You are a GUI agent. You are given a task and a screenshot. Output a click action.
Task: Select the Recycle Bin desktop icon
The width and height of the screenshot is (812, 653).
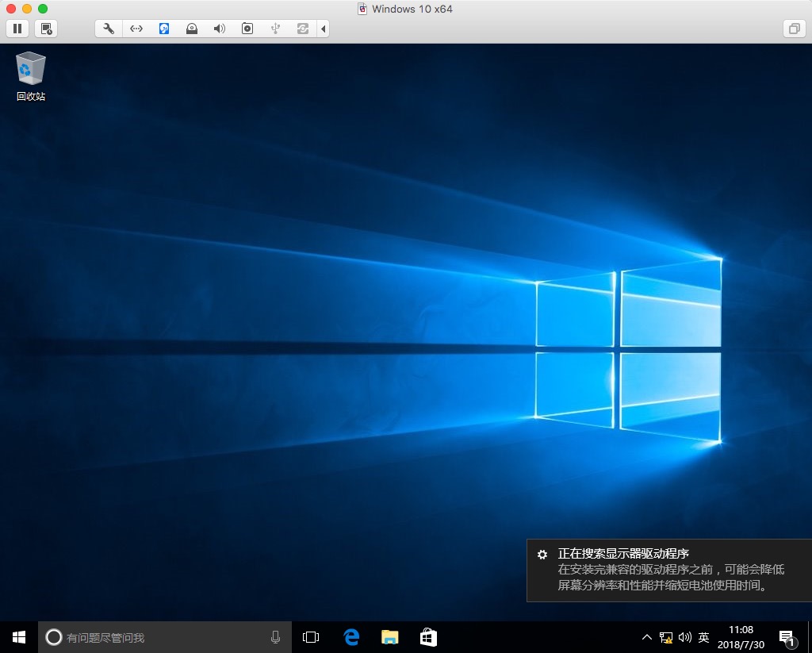click(31, 75)
